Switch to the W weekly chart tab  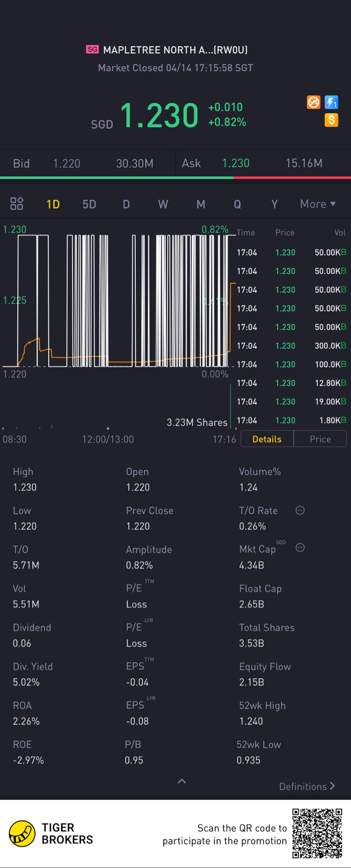click(163, 204)
